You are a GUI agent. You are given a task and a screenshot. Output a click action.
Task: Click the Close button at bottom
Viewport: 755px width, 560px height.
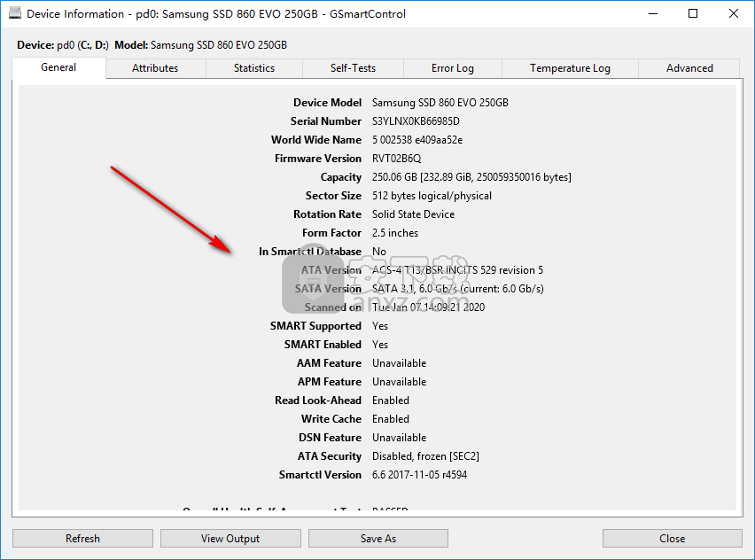tap(673, 539)
